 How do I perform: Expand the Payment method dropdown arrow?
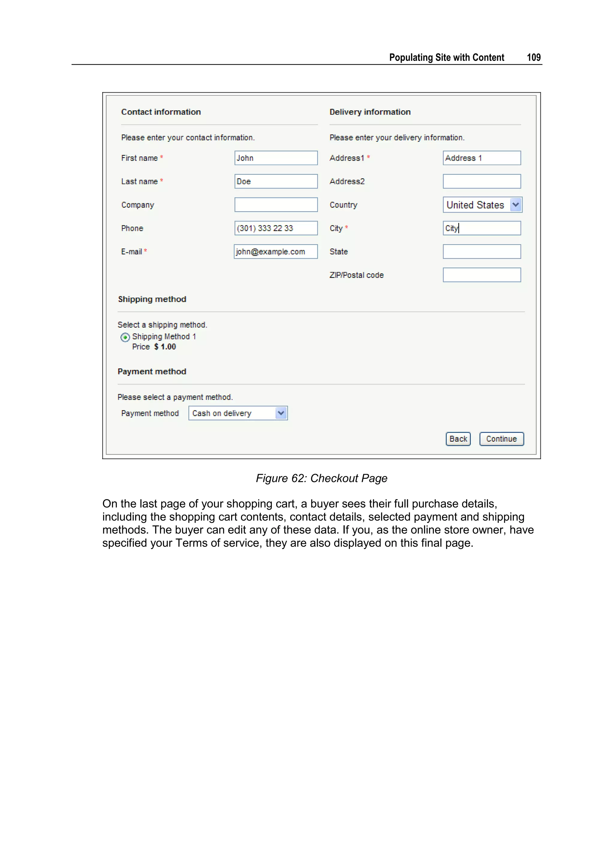[281, 413]
